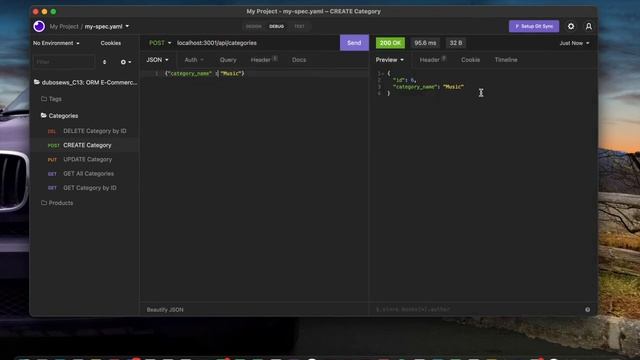
Task: Click the request filter input field
Action: click(64, 62)
